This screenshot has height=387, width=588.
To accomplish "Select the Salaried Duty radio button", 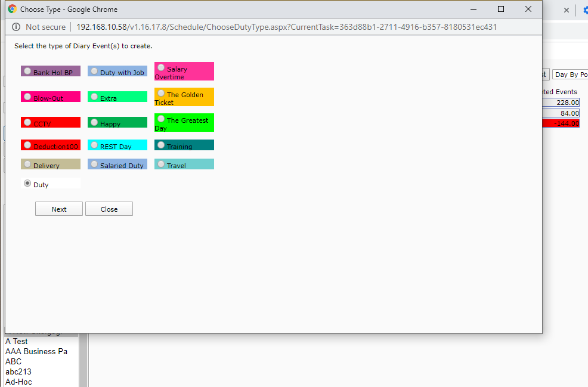I will (x=94, y=165).
